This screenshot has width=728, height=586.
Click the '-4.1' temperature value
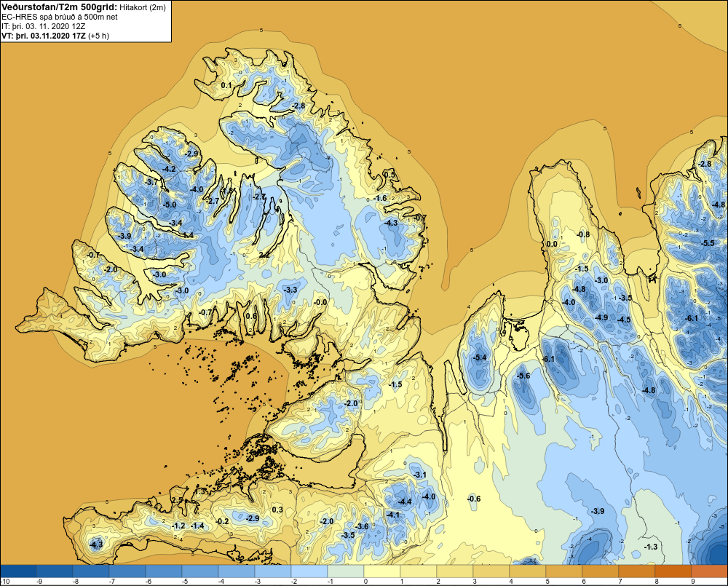393,515
